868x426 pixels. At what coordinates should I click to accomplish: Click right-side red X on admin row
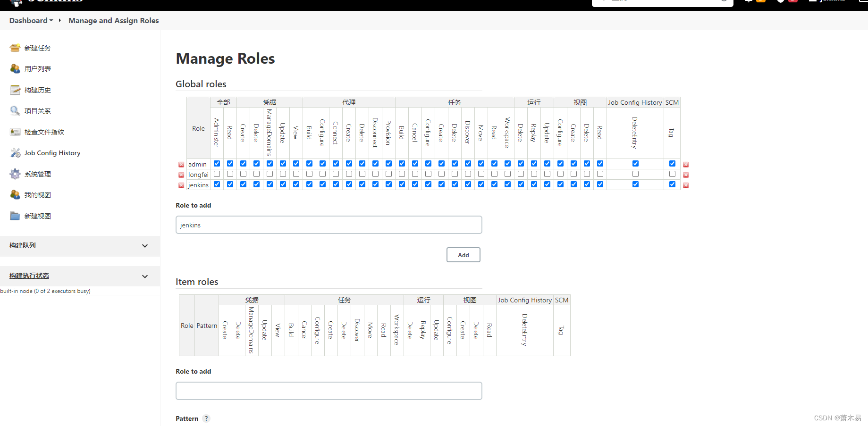(x=686, y=165)
